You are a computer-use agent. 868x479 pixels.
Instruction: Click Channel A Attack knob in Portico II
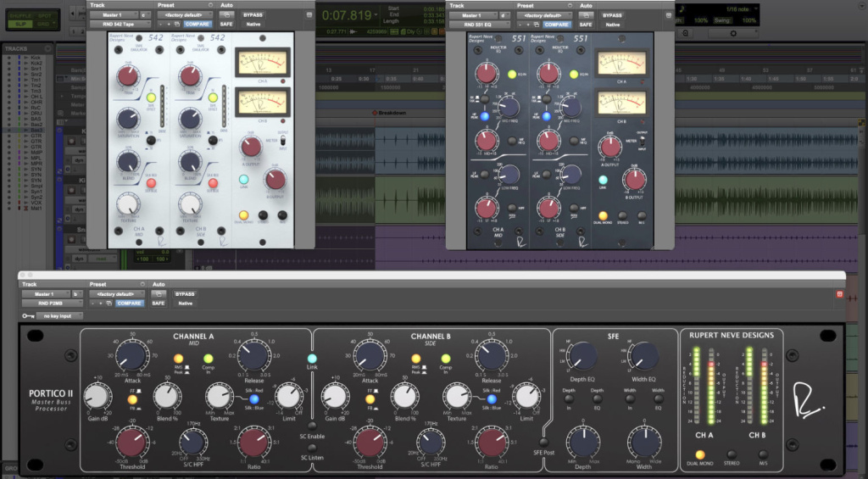pyautogui.click(x=132, y=355)
